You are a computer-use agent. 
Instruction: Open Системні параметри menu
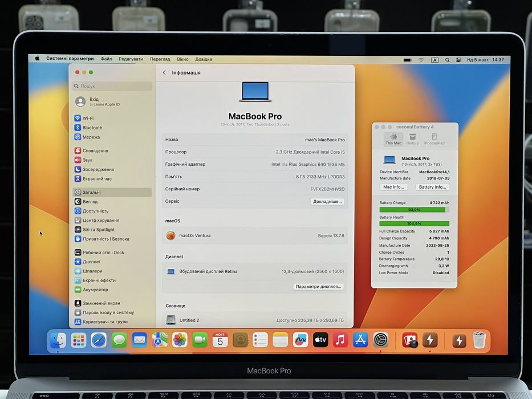click(70, 59)
